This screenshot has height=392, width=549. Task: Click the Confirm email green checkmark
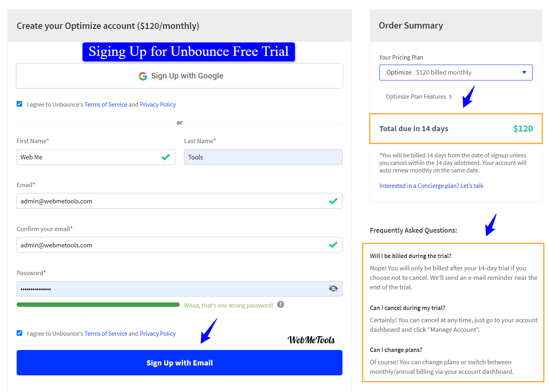click(333, 245)
